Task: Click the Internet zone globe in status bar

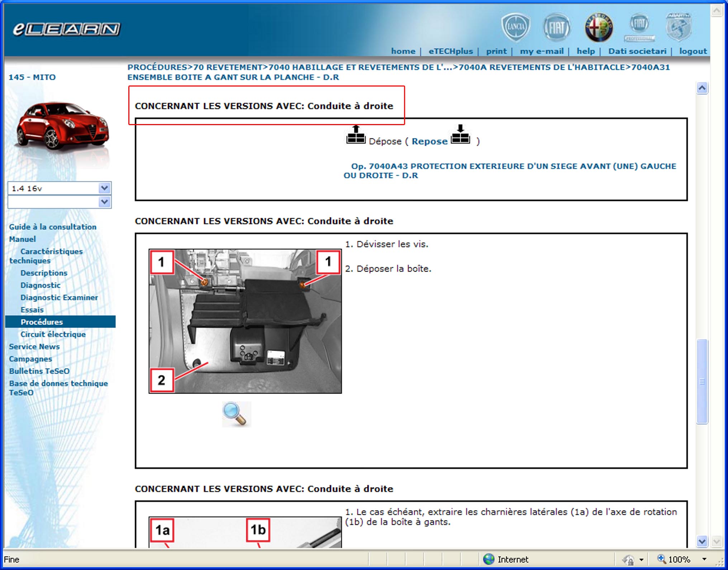Action: tap(489, 559)
